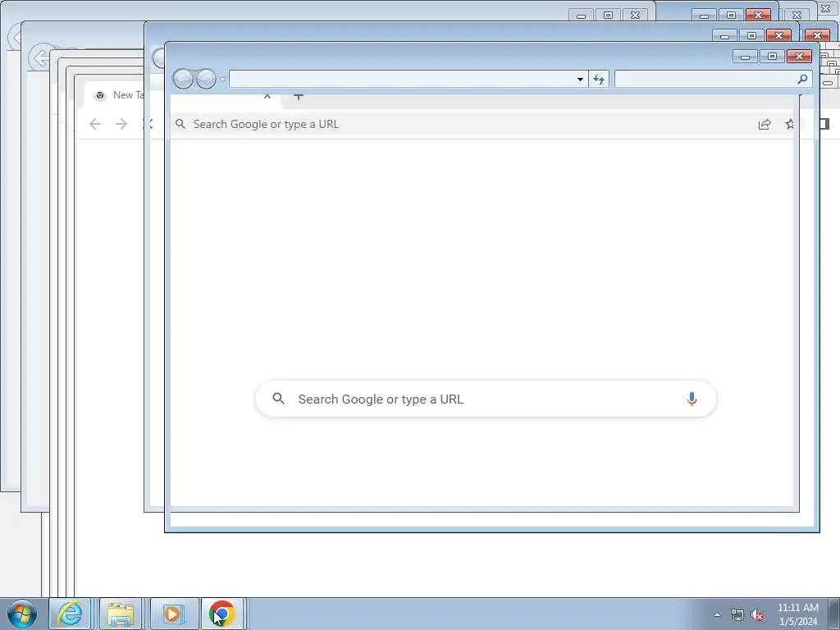Click the Back button in the front window
The height and width of the screenshot is (630, 840).
[x=183, y=80]
